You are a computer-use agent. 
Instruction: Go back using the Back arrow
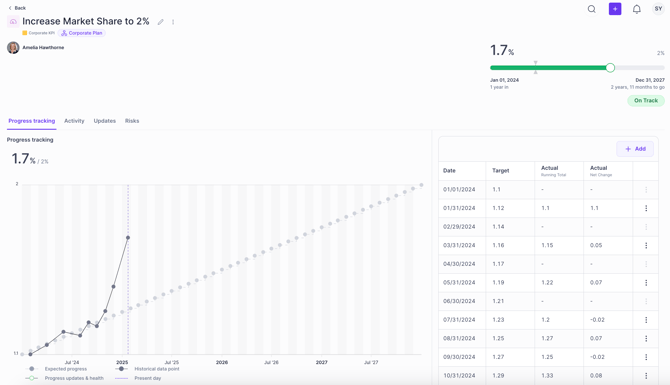pyautogui.click(x=17, y=8)
